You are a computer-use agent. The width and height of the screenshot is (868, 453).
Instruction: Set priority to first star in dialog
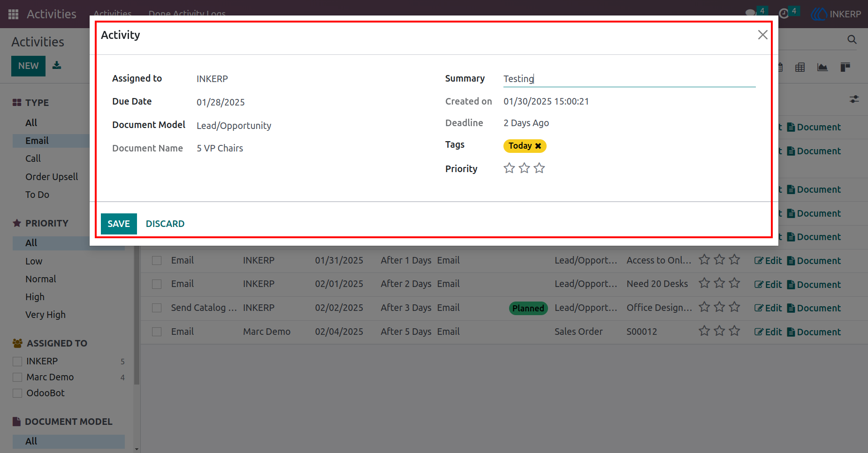point(509,168)
